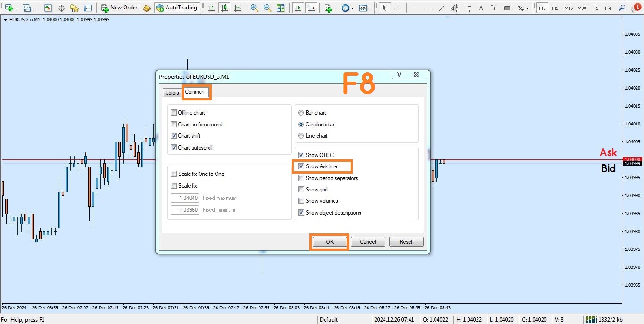The image size is (644, 324).
Task: Open a New Order window
Action: 119,8
